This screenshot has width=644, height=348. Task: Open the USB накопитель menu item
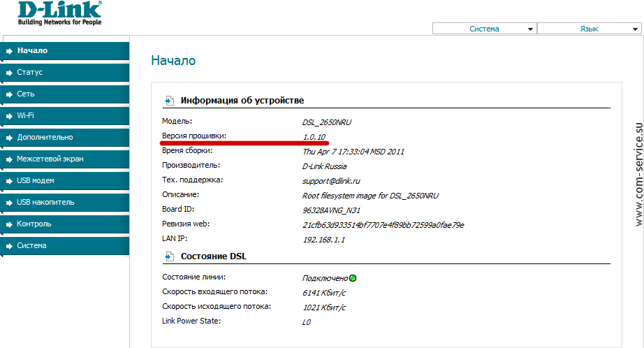click(x=65, y=203)
